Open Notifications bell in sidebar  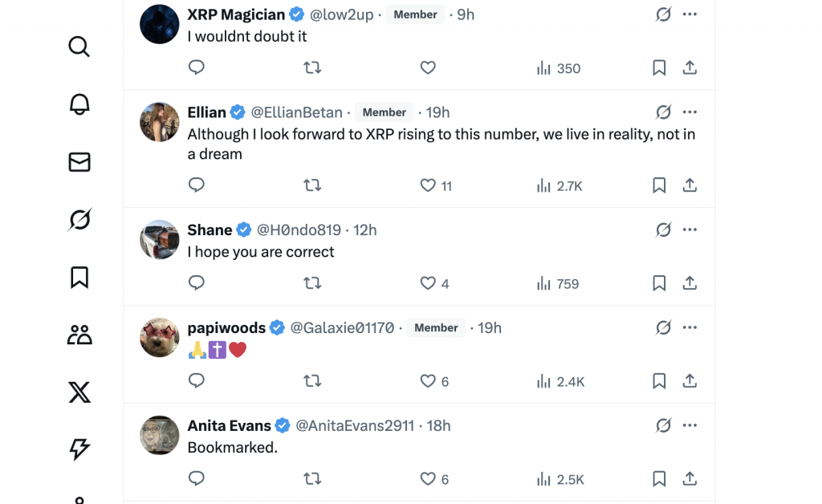tap(79, 104)
